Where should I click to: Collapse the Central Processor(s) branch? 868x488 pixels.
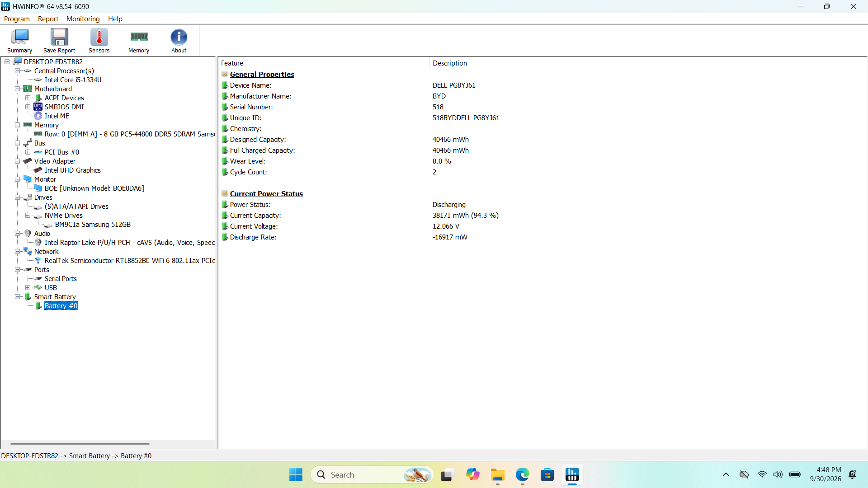click(x=17, y=71)
